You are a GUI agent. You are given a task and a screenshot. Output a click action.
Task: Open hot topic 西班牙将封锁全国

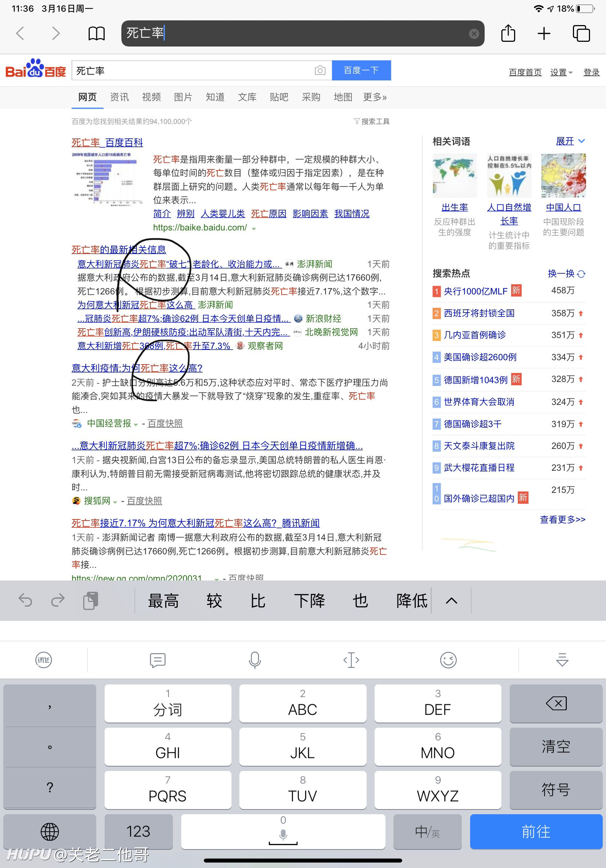(479, 313)
